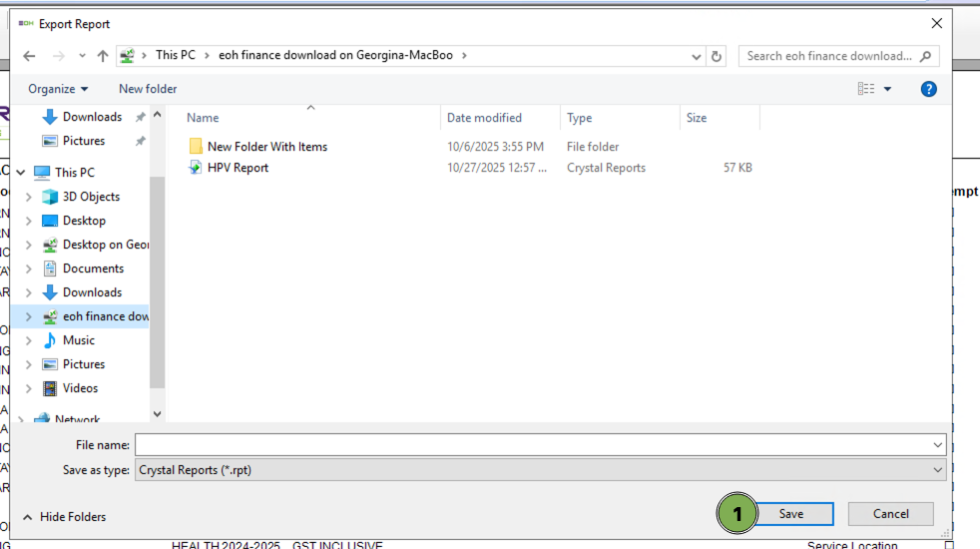Open the Organize menu
Screen dimensions: 980x549
click(58, 89)
